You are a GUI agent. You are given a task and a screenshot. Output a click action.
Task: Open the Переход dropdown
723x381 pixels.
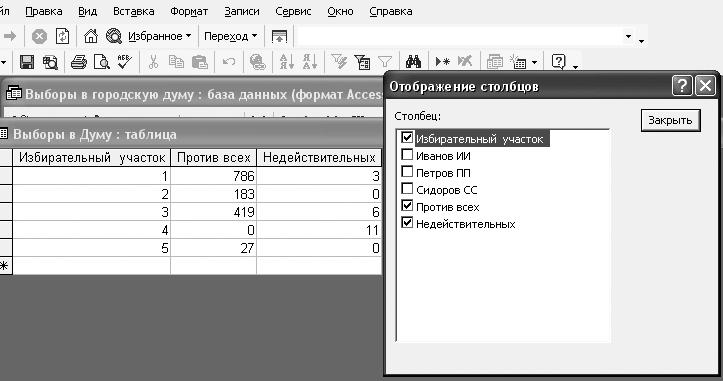[231, 36]
